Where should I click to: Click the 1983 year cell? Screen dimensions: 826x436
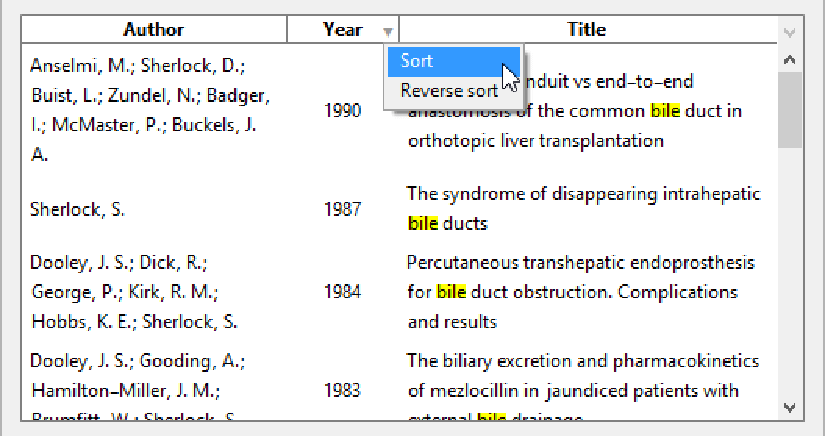click(x=343, y=390)
